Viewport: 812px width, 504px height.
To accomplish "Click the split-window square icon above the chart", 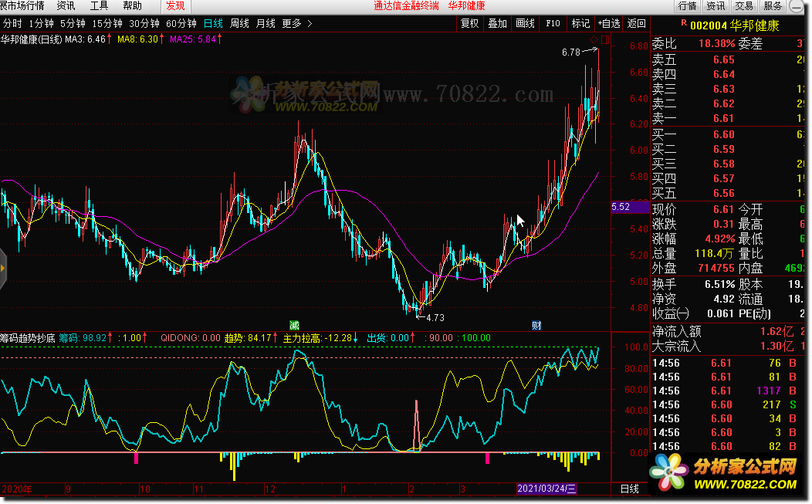I will pyautogui.click(x=605, y=39).
